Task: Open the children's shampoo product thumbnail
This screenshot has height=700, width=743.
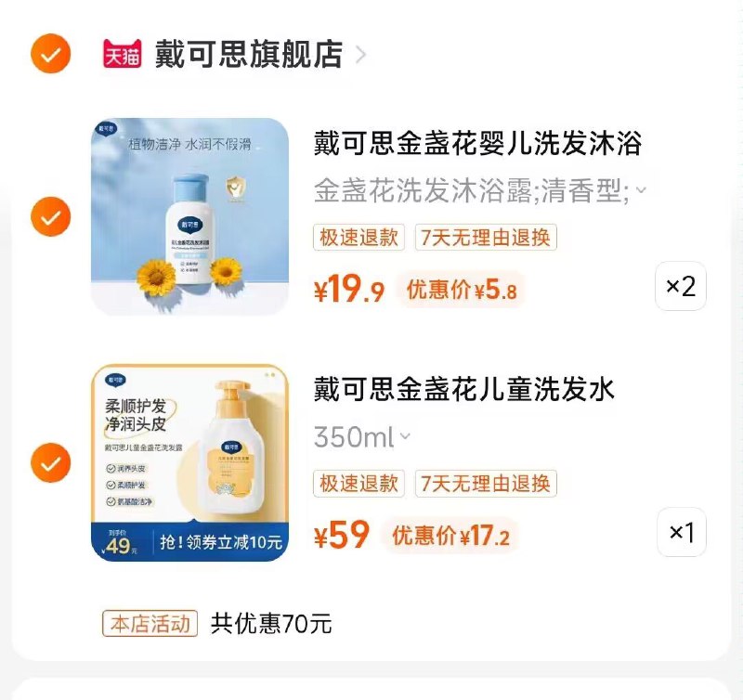Action: click(189, 462)
